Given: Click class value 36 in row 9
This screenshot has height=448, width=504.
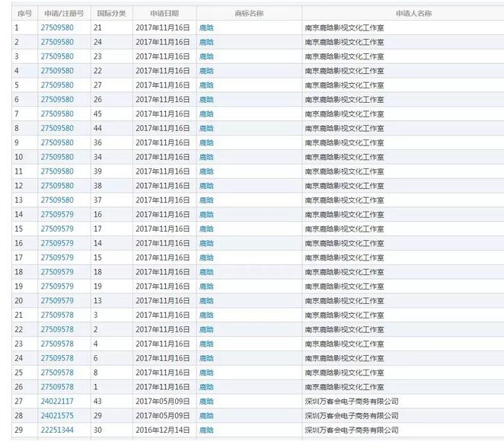Looking at the screenshot, I should [x=97, y=142].
